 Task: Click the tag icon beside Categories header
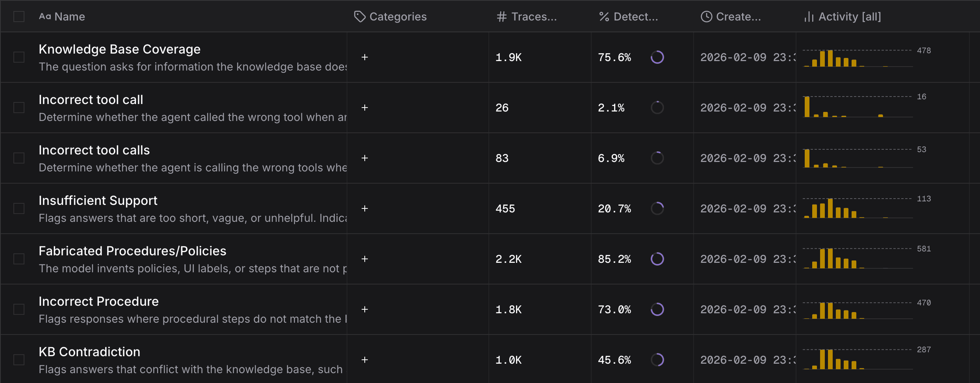360,17
